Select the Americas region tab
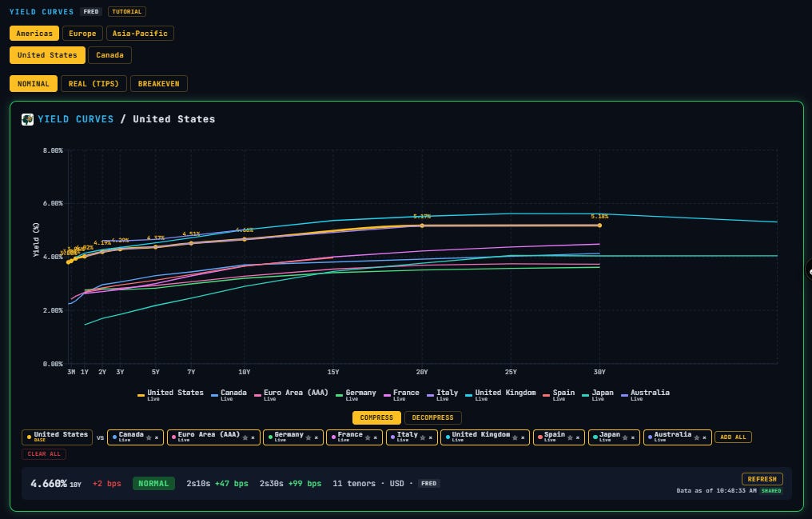Image resolution: width=812 pixels, height=519 pixels. tap(34, 33)
